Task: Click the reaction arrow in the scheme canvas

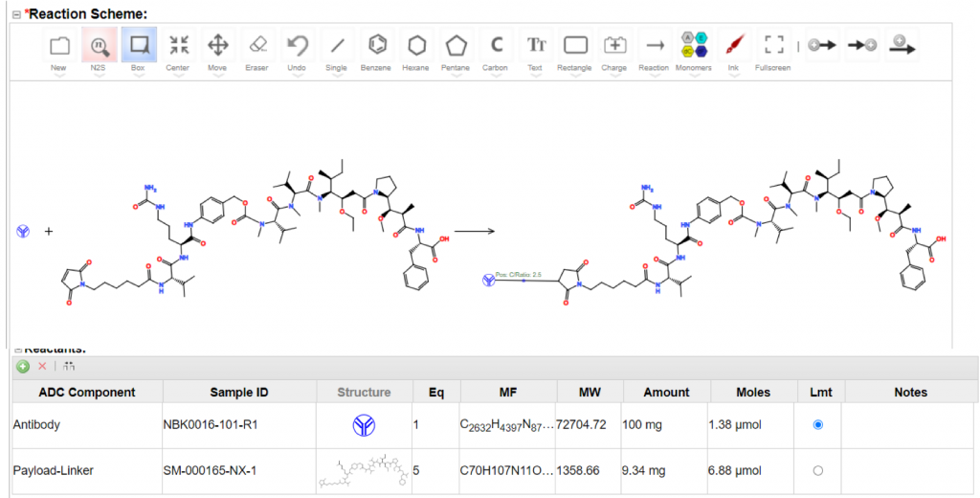Action: pos(475,232)
